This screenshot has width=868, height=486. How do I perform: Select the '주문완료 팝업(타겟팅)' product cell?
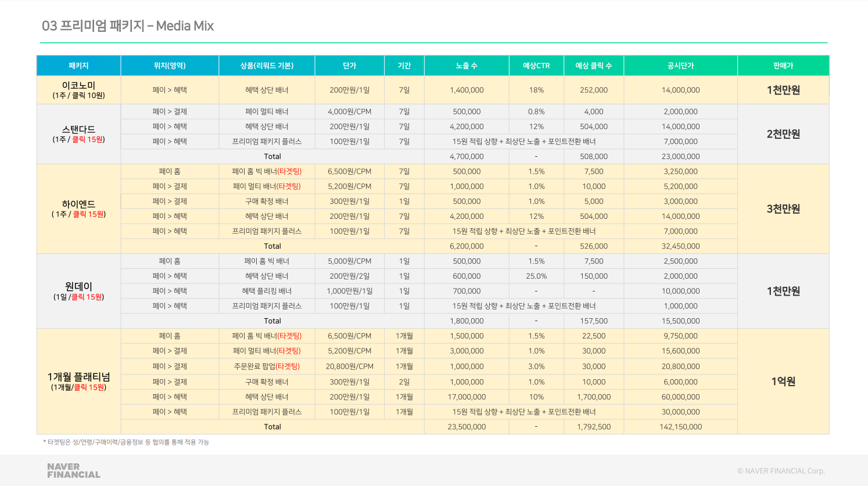[267, 366]
